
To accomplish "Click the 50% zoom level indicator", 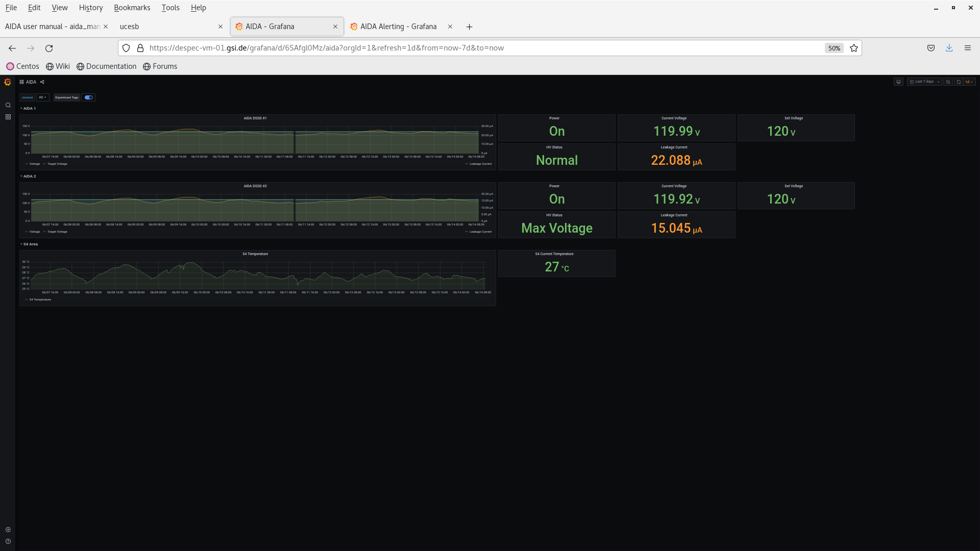I will click(834, 48).
